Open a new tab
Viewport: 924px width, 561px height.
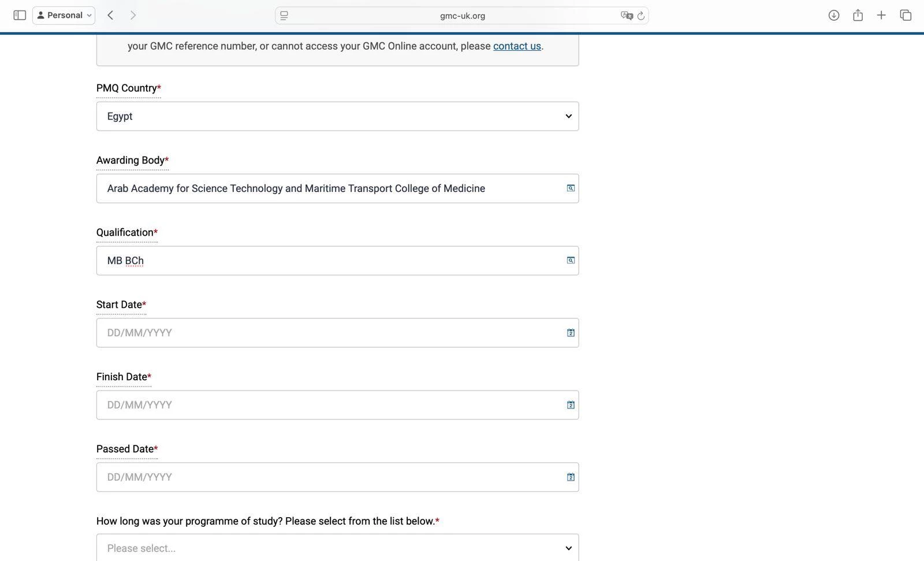tap(881, 16)
